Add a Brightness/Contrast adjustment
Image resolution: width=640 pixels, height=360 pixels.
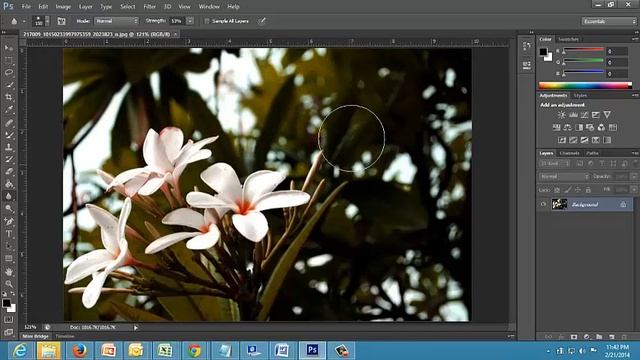click(x=562, y=115)
